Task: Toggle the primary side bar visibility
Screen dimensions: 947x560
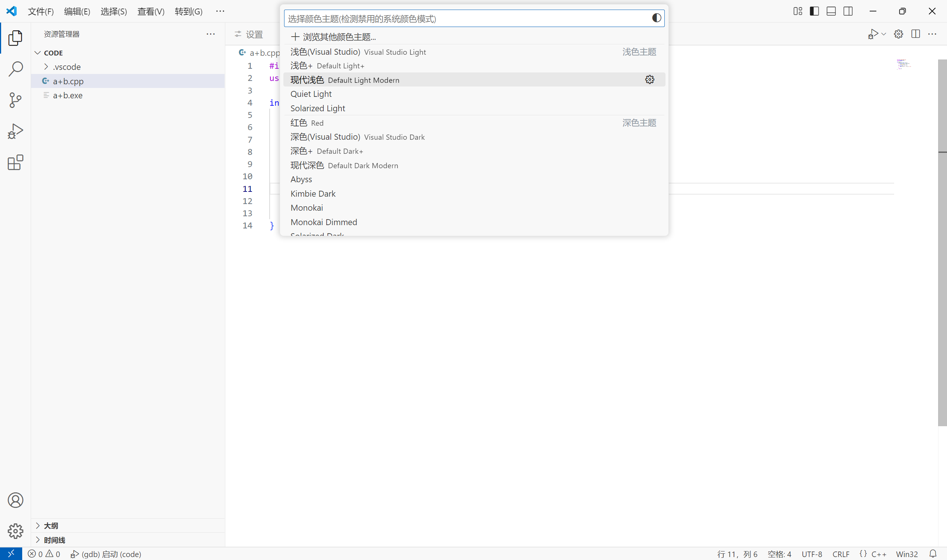Action: [814, 11]
